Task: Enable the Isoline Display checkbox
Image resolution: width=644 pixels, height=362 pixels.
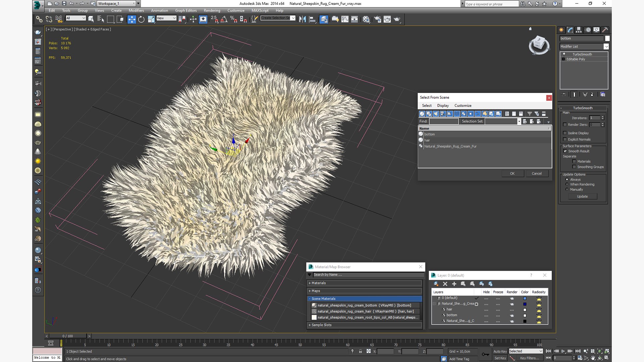Action: point(565,133)
